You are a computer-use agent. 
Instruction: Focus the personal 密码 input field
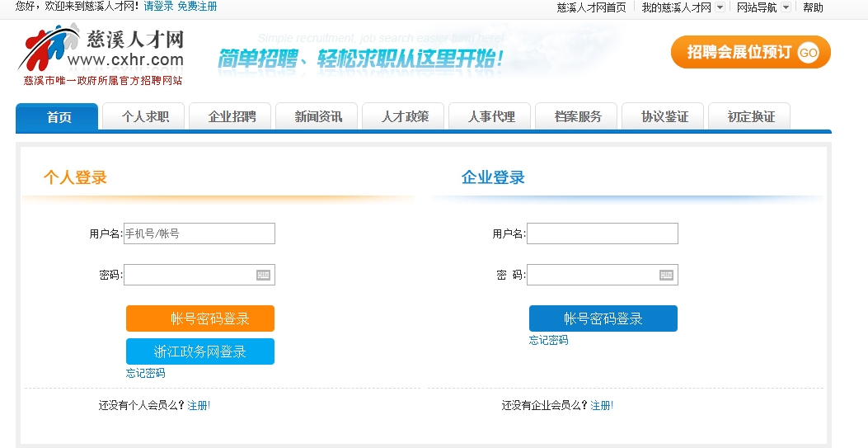point(199,275)
